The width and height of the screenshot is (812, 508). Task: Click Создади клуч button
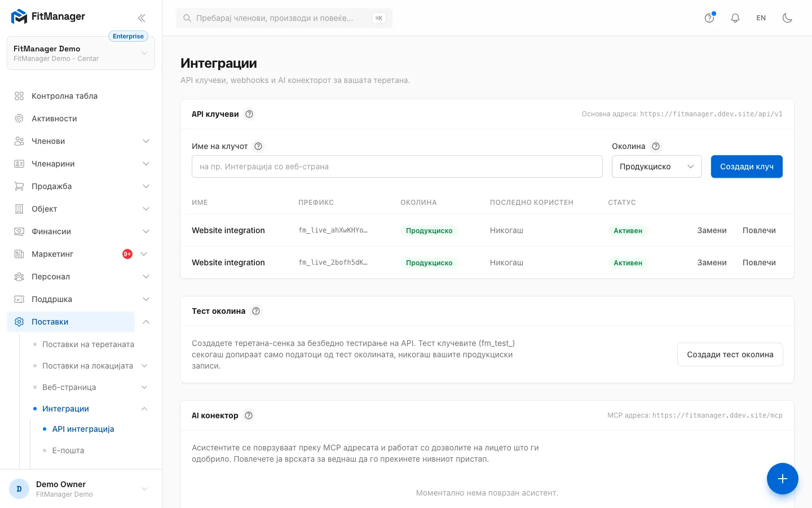[x=747, y=167]
